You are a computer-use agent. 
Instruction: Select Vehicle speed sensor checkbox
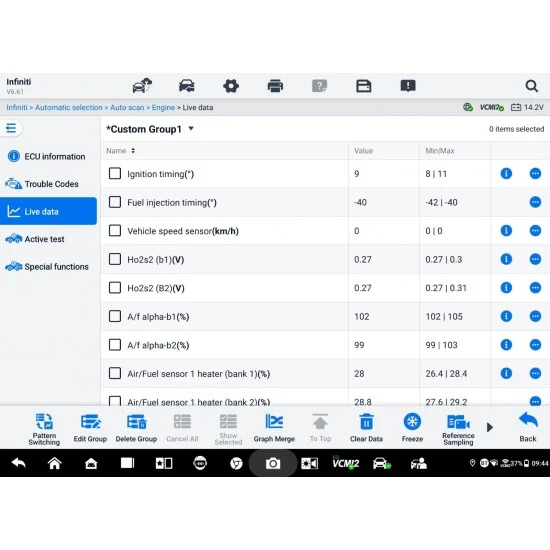(x=115, y=230)
